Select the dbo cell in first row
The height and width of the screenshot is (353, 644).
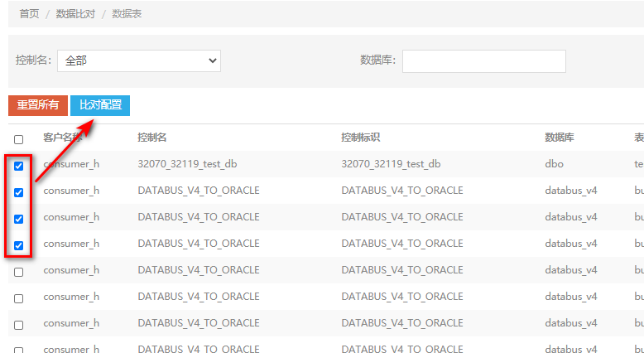tap(554, 164)
